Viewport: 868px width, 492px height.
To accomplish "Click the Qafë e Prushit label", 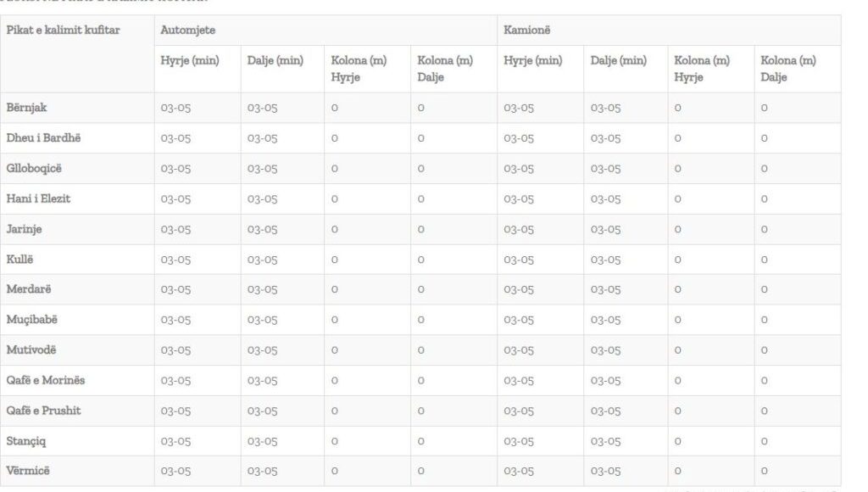I will click(43, 411).
